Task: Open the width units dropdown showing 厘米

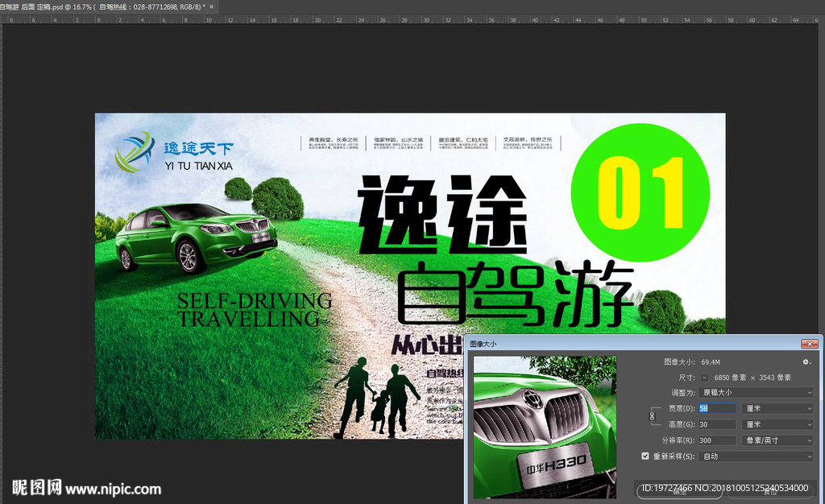Action: pyautogui.click(x=777, y=408)
